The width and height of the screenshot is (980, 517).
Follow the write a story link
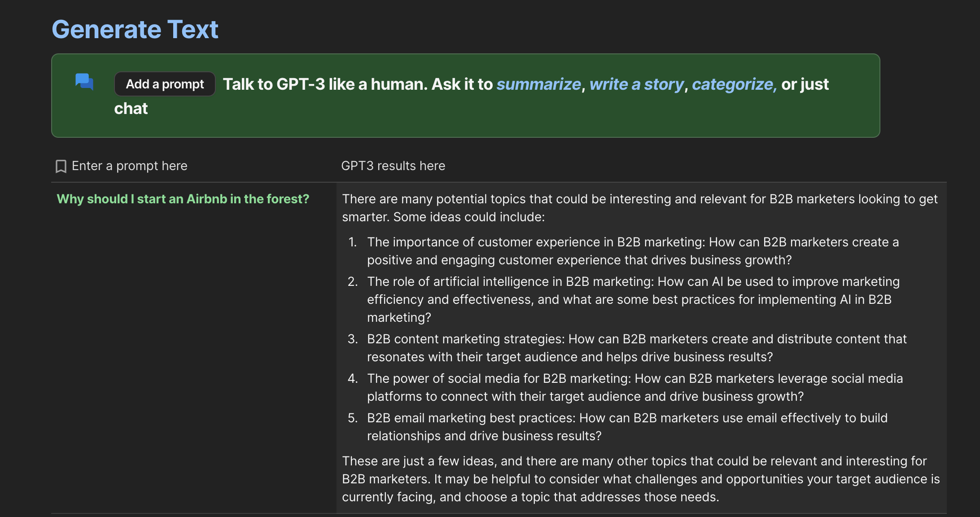tap(636, 84)
